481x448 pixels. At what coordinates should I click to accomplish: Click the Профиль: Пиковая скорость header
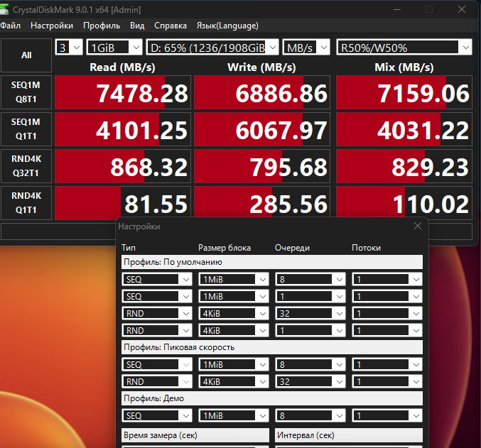(272, 347)
